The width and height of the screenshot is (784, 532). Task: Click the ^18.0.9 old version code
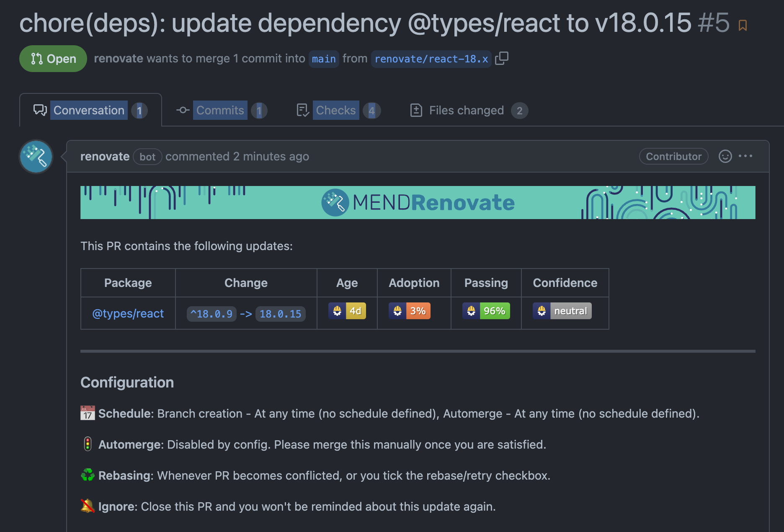click(211, 314)
